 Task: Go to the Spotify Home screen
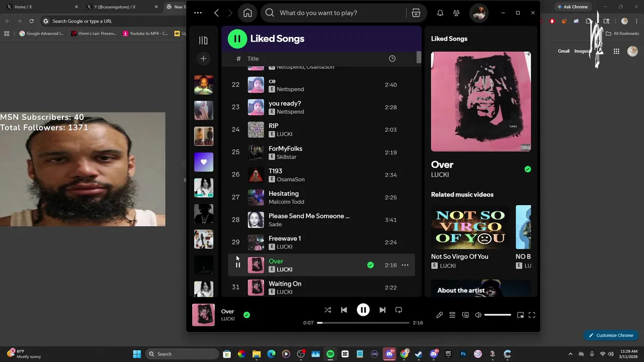[248, 13]
